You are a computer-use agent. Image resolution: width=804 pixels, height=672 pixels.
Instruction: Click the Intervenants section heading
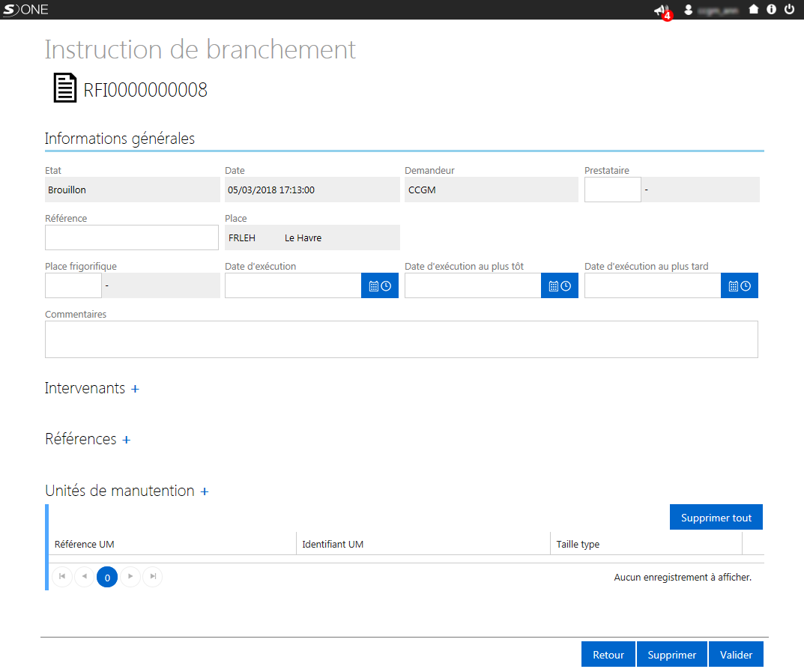coord(85,389)
